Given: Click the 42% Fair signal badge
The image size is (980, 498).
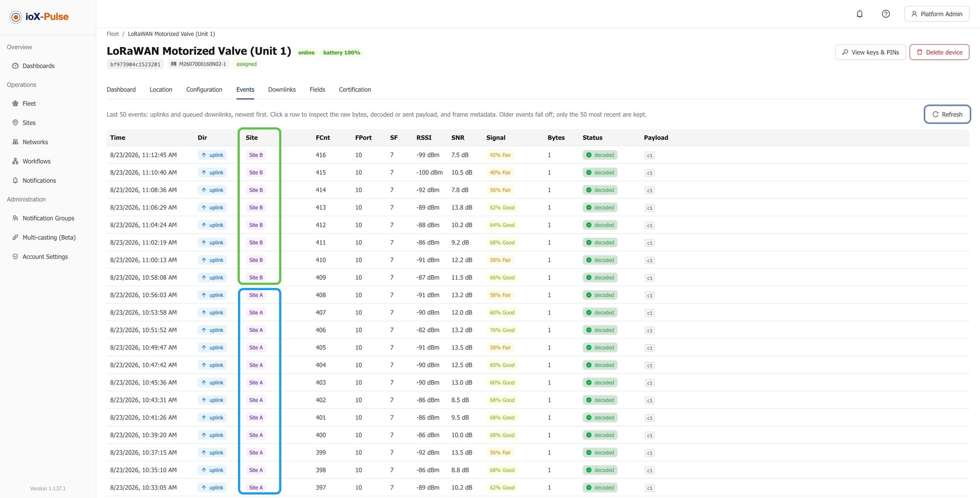Looking at the screenshot, I should [x=500, y=155].
